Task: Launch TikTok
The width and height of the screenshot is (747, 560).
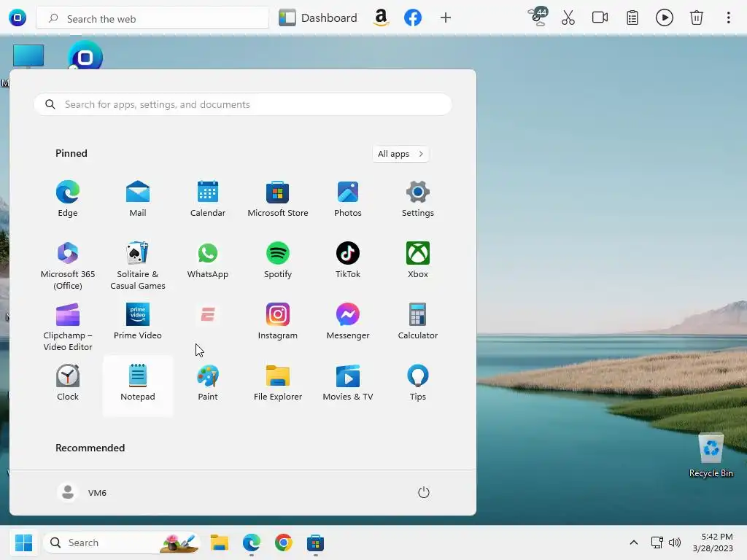Action: pos(348,260)
